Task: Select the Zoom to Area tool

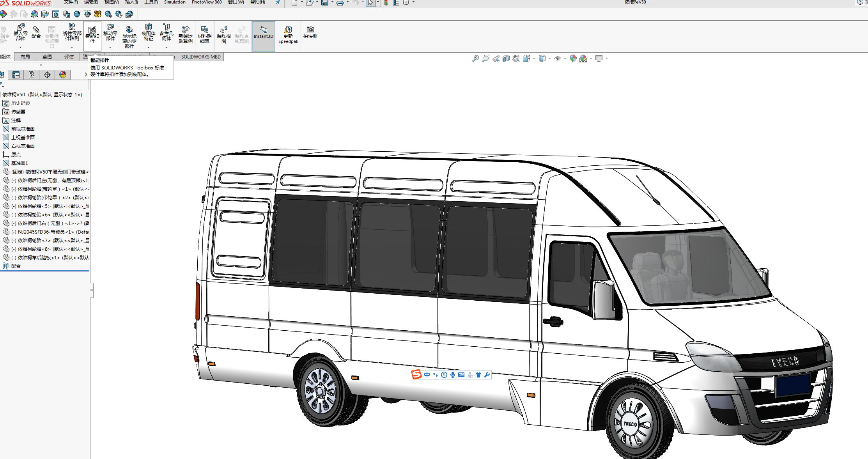Action: tap(485, 58)
